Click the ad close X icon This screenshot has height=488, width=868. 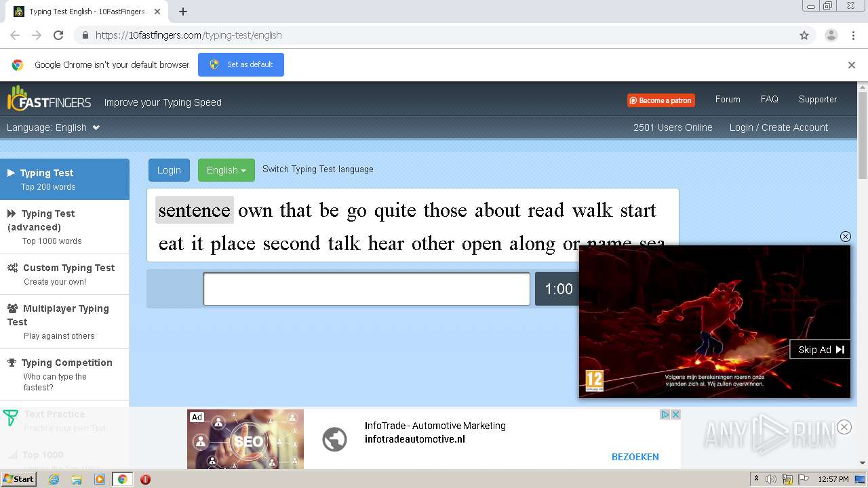[675, 415]
